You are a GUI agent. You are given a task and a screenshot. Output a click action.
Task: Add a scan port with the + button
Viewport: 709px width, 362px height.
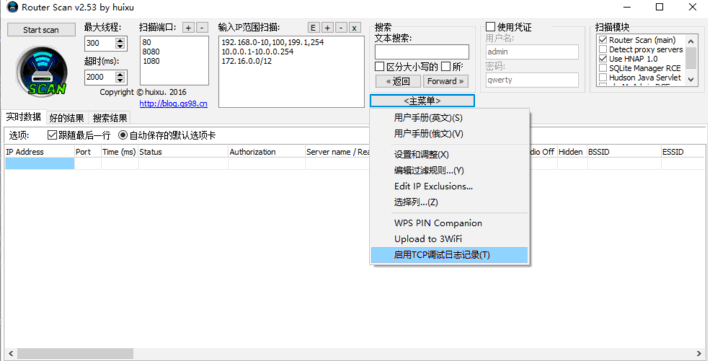(188, 28)
